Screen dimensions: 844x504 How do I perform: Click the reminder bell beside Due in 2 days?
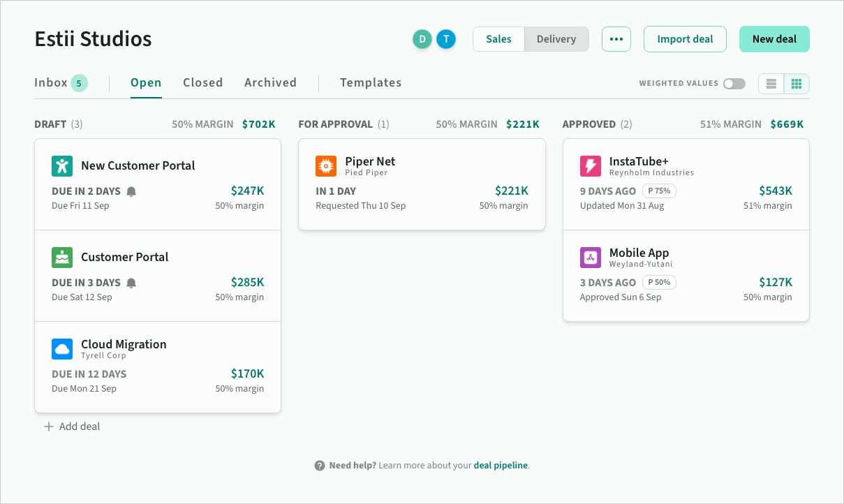(131, 191)
